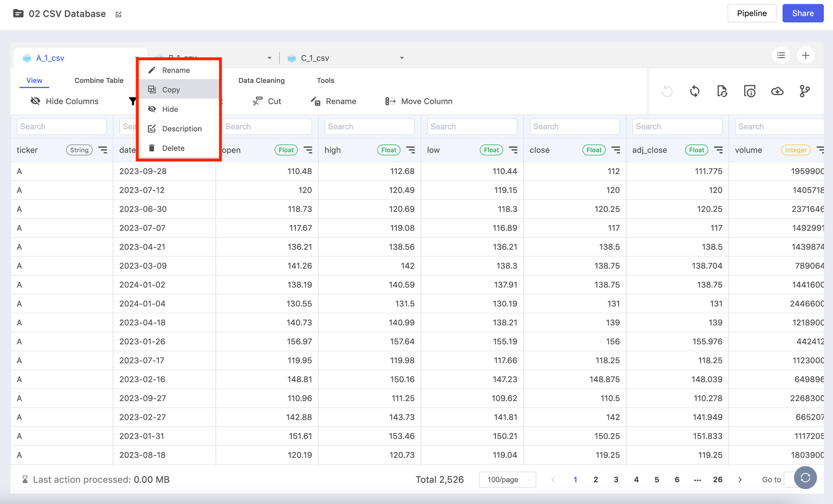The width and height of the screenshot is (833, 504).
Task: Click the list view icon at top right
Action: tap(781, 55)
